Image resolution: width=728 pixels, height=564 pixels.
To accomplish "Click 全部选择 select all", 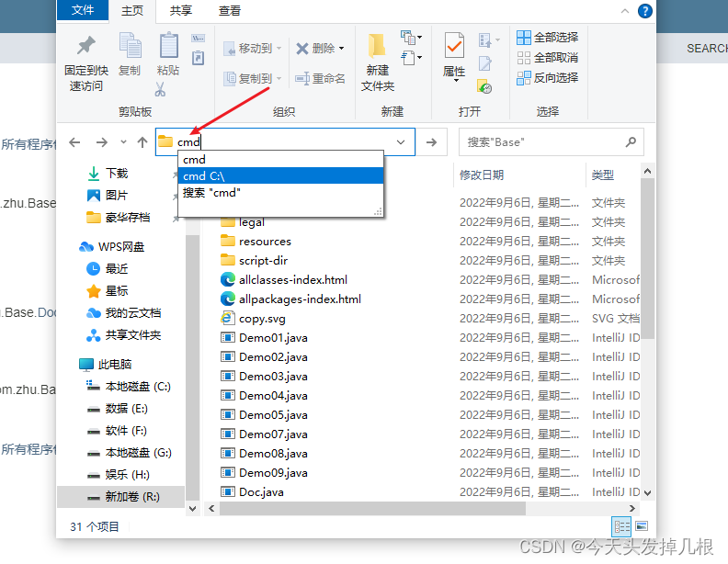I will [x=548, y=37].
